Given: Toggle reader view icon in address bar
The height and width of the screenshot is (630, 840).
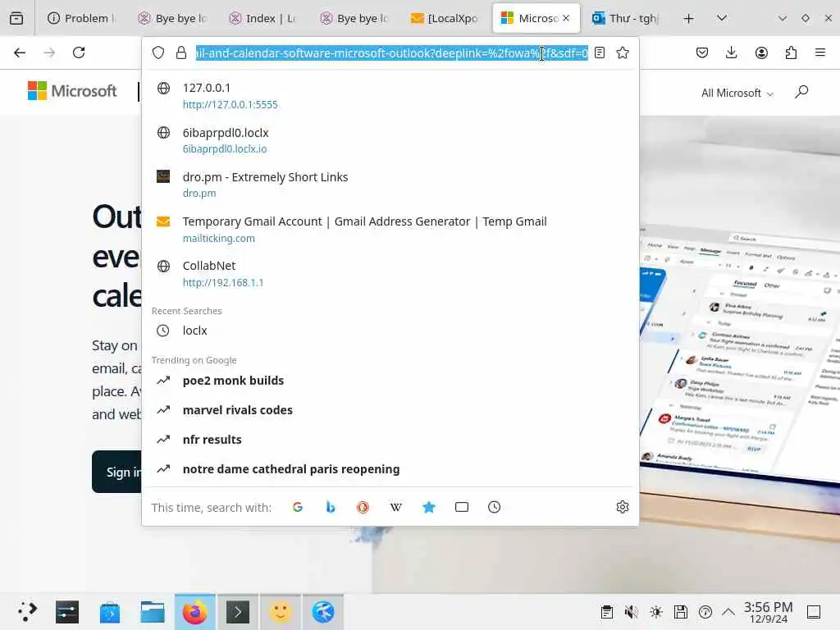Looking at the screenshot, I should (x=600, y=52).
